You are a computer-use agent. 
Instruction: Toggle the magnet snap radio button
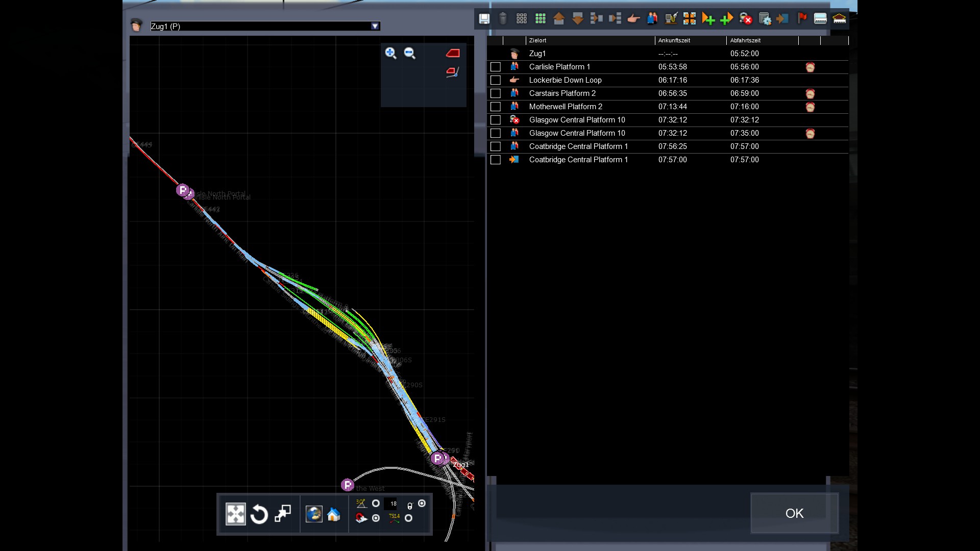tap(376, 518)
